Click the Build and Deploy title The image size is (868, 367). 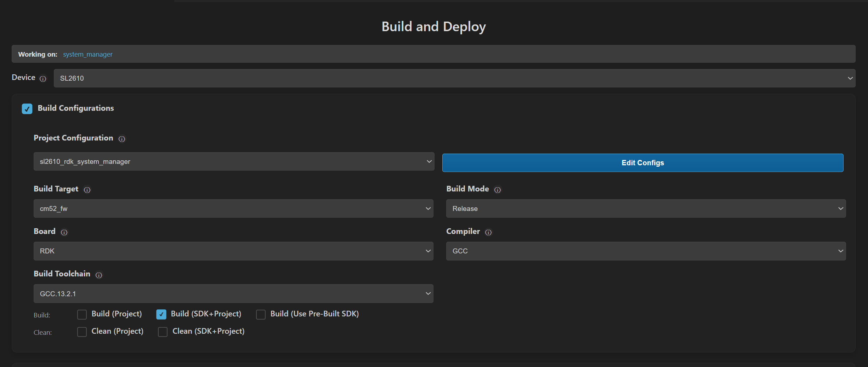[434, 27]
